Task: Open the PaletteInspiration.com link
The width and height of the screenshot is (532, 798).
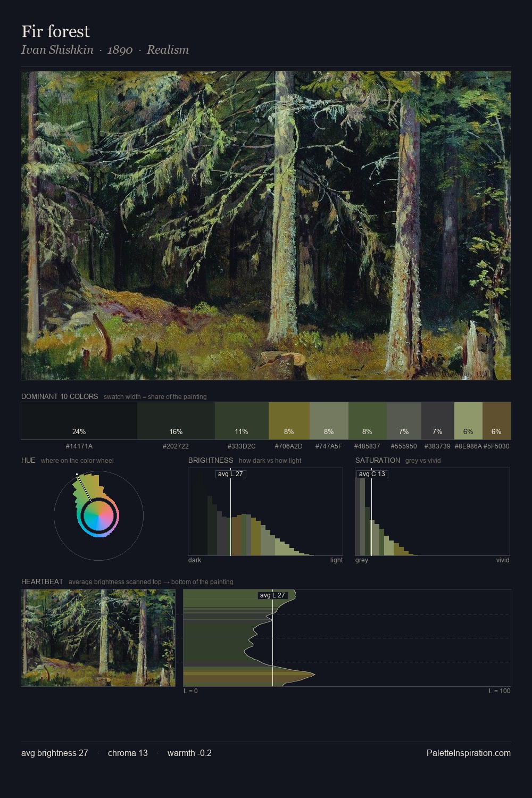Action: (469, 753)
